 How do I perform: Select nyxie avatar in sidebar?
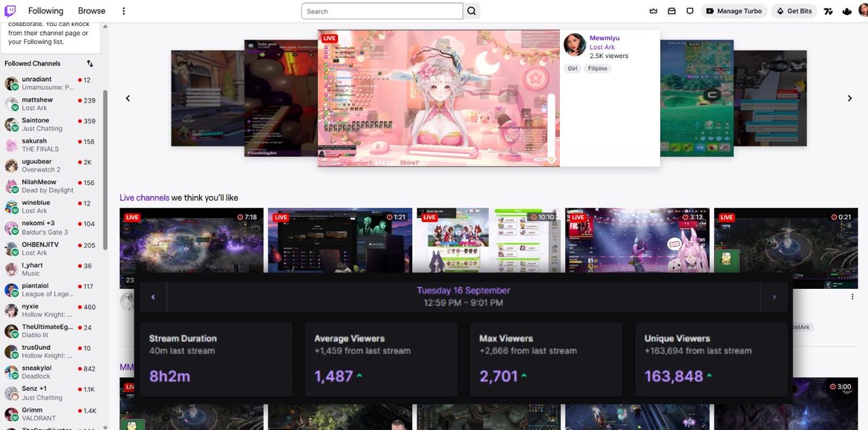[x=11, y=311]
